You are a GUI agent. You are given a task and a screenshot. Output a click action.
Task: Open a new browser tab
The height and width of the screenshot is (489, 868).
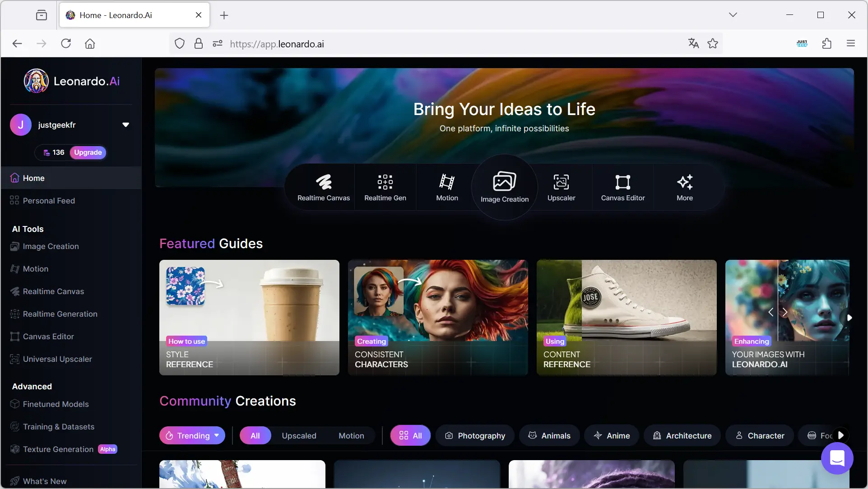pos(224,15)
